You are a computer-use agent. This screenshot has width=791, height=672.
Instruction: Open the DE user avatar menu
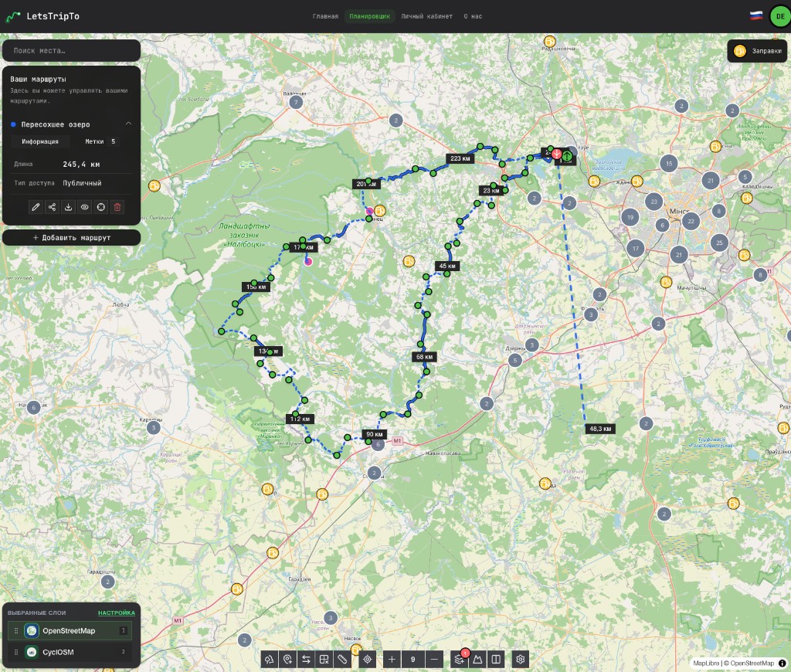click(x=780, y=16)
